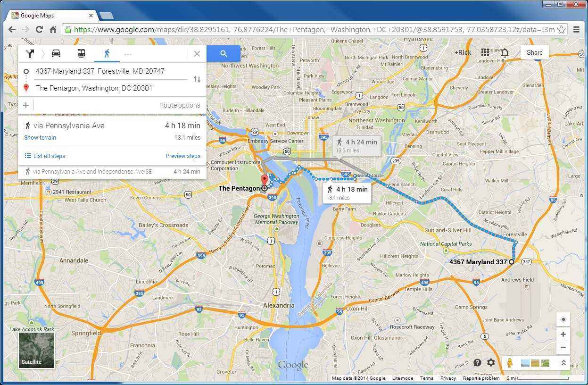Click the help question mark icon

click(477, 362)
